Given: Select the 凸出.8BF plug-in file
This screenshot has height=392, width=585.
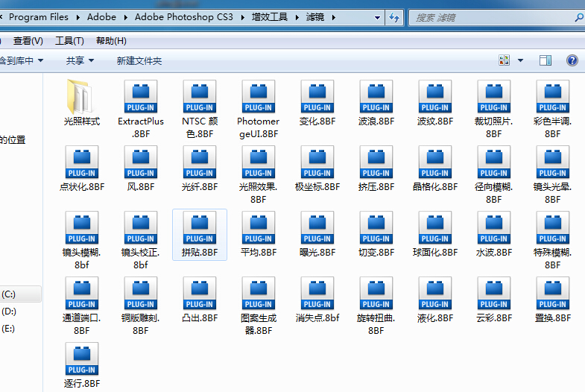Looking at the screenshot, I should click(200, 299).
